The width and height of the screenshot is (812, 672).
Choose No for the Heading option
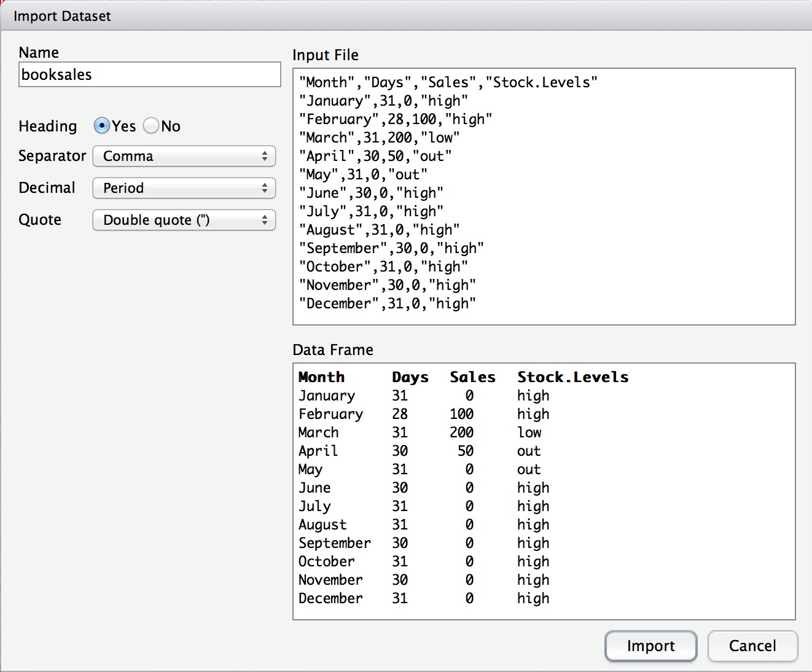[151, 126]
